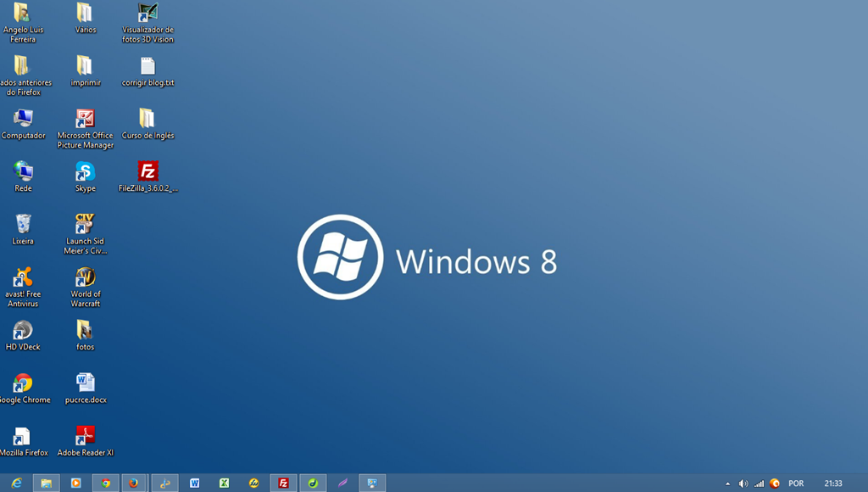868x492 pixels.
Task: Select the 'fotos' folder icon
Action: pos(86,336)
